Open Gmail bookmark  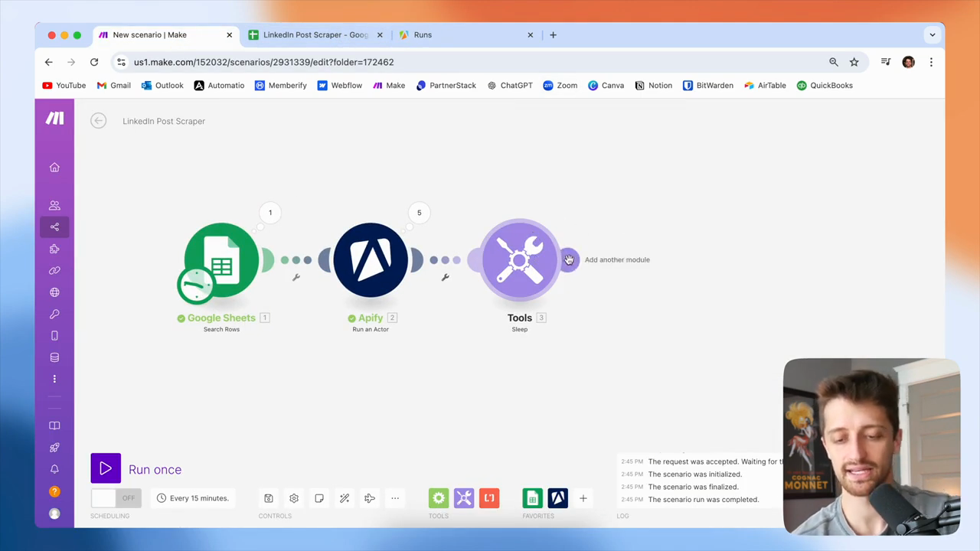(x=114, y=86)
